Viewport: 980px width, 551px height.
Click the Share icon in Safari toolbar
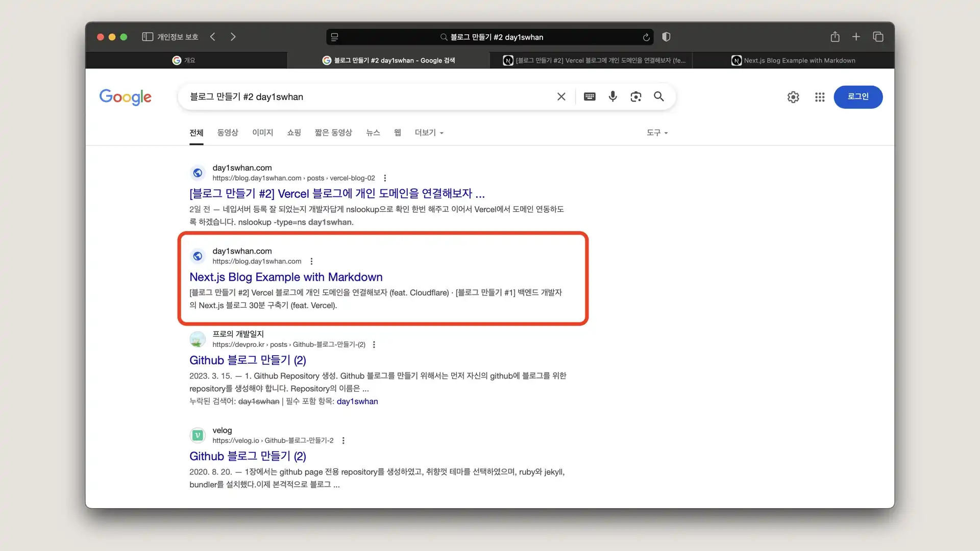coord(835,37)
